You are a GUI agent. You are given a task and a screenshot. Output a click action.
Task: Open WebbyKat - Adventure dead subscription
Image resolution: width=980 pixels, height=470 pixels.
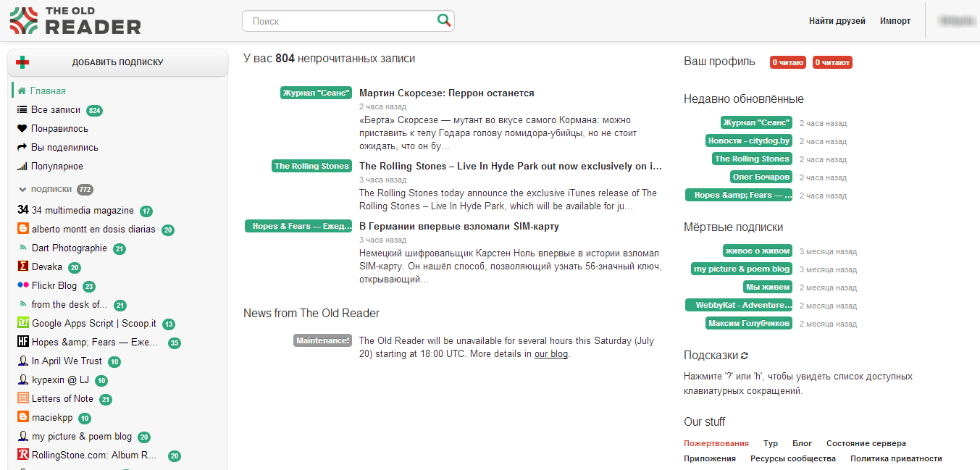click(739, 305)
